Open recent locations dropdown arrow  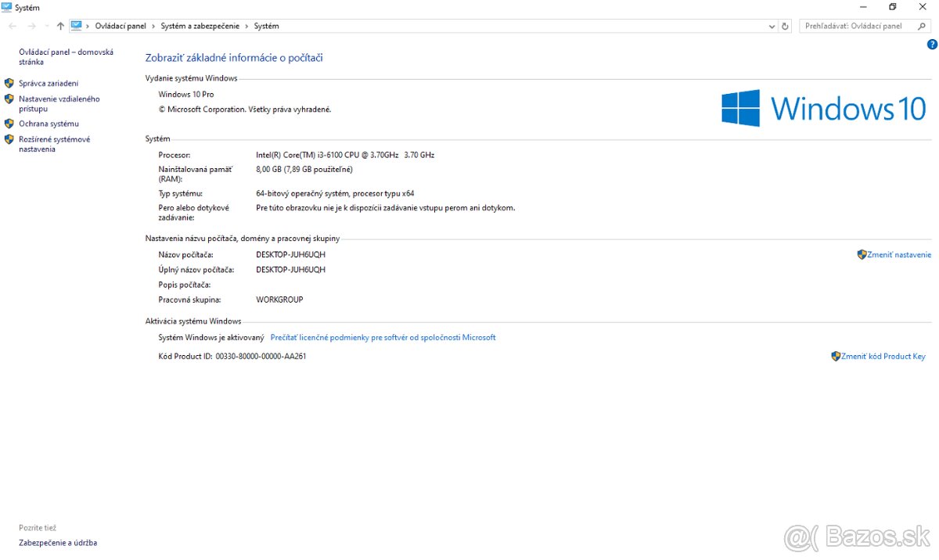tap(46, 26)
